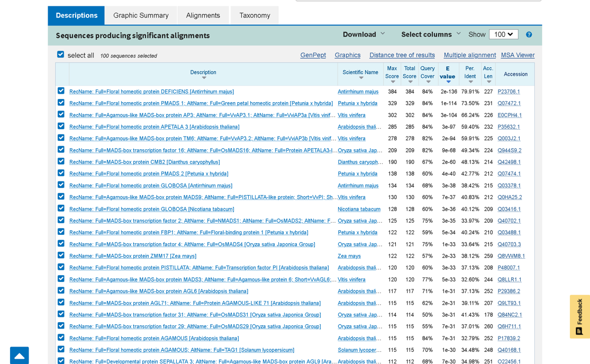Open accession P17839.2
Screen dimensions: 590x364
click(x=509, y=339)
